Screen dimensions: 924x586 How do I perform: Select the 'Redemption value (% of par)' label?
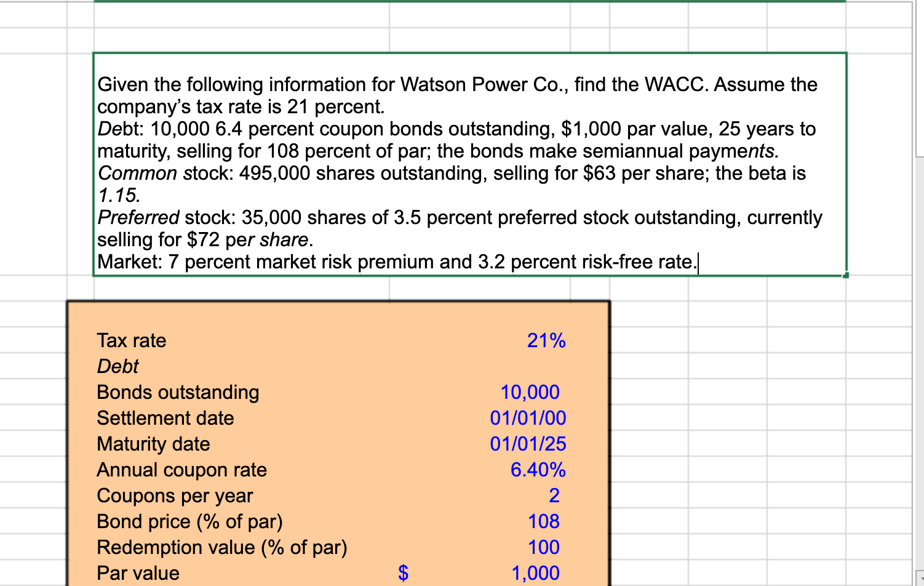(x=222, y=547)
